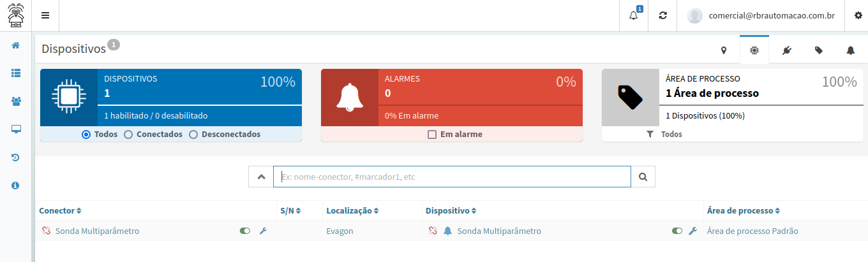Click the device alarm bell icon
This screenshot has width=868, height=262.
(447, 231)
